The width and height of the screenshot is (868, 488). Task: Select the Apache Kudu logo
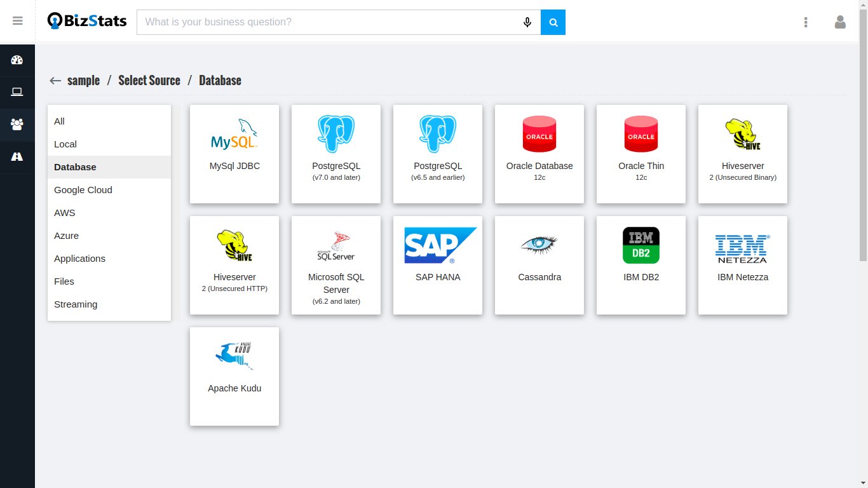pyautogui.click(x=234, y=356)
